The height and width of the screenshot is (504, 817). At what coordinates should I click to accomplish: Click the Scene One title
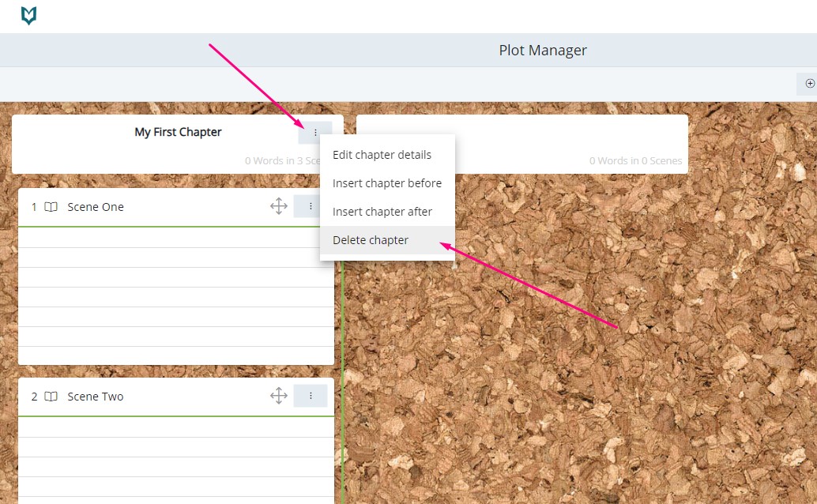pos(96,207)
